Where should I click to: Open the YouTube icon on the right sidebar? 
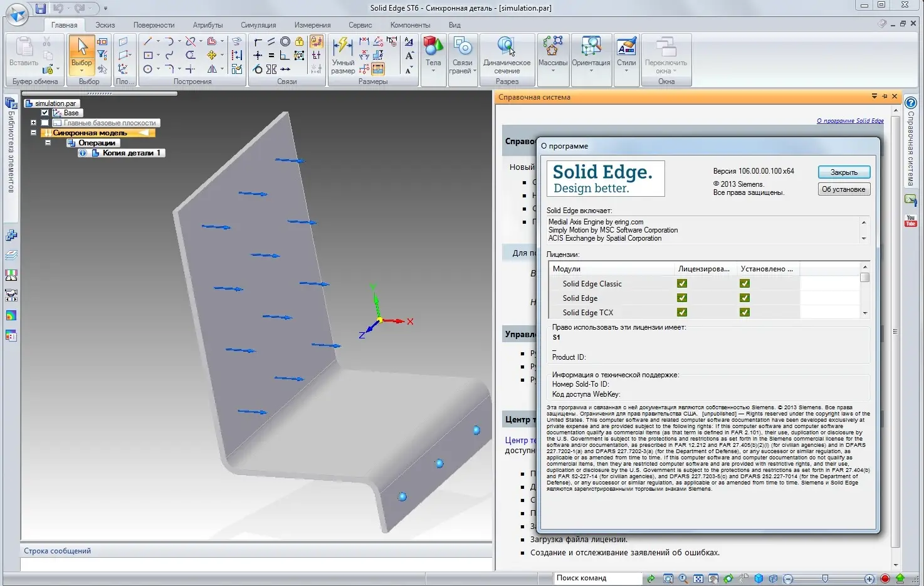(x=911, y=221)
